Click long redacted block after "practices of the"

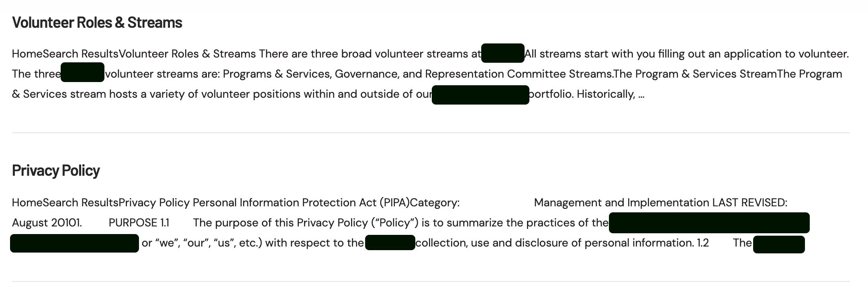[709, 223]
